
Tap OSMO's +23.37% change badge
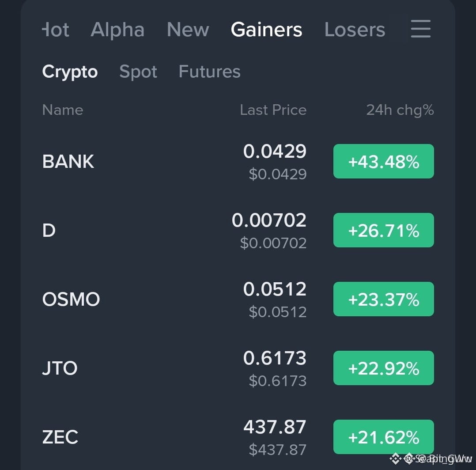(x=384, y=299)
